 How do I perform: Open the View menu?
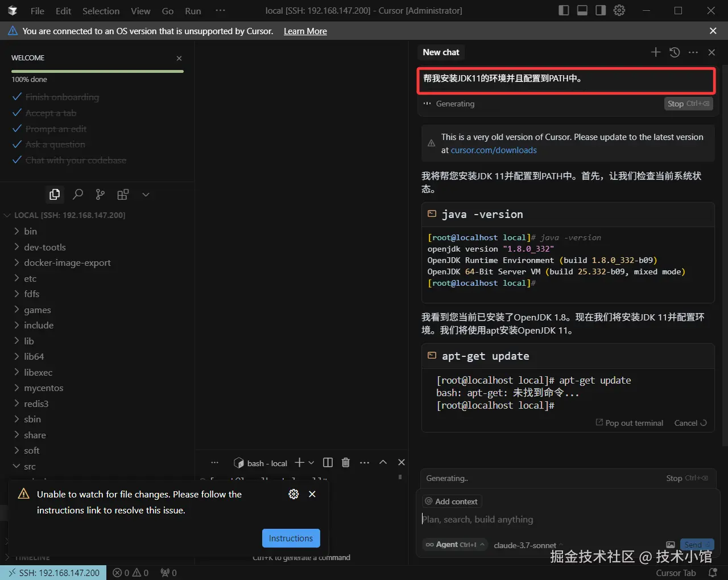tap(140, 11)
